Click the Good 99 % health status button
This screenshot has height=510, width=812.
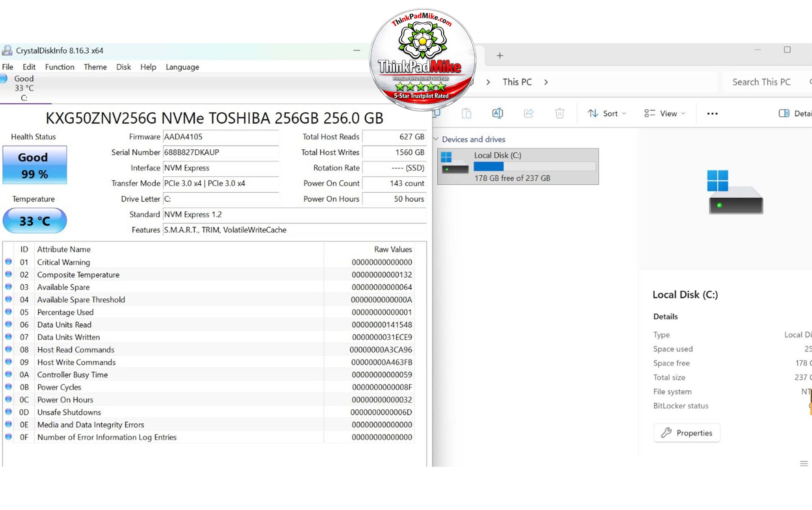click(35, 165)
